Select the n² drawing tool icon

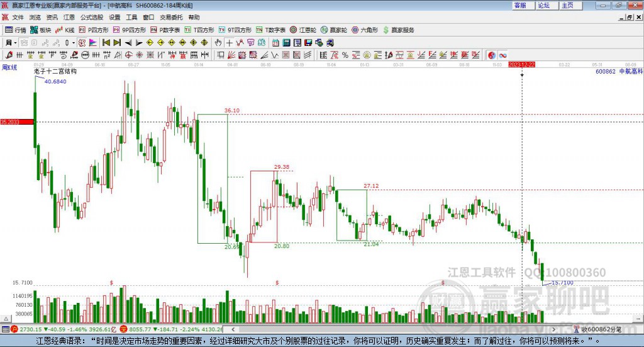[x=107, y=55]
